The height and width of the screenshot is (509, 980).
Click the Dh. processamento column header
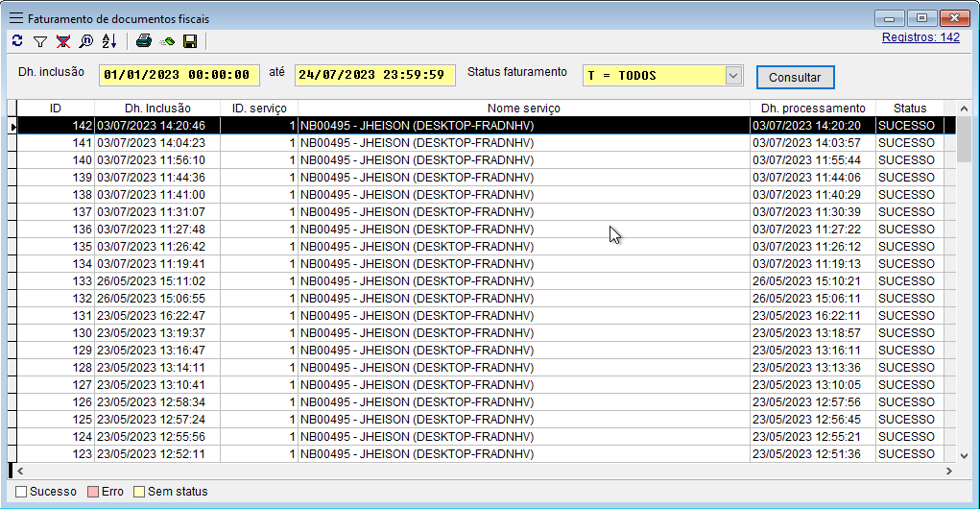tap(812, 109)
